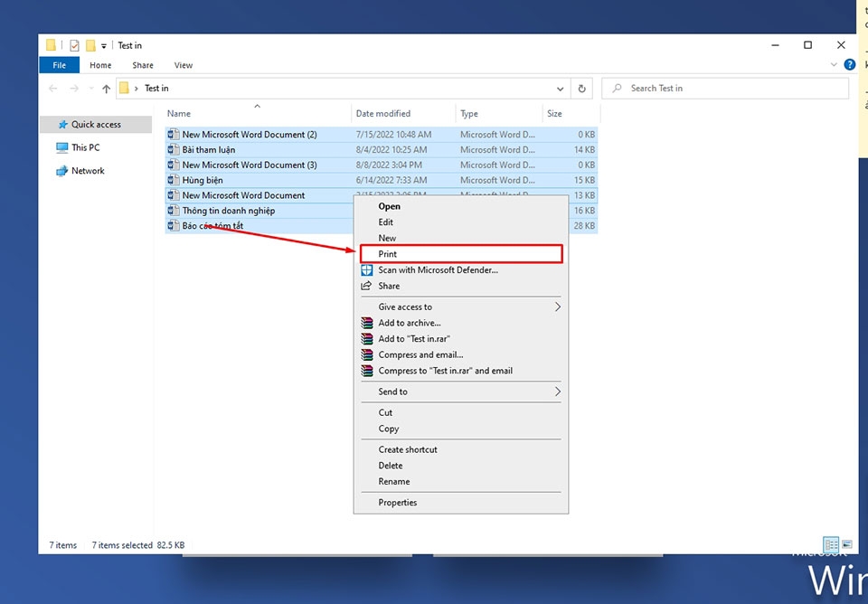Open the blue Help question icon
Screen dimensions: 868x604
coord(849,65)
